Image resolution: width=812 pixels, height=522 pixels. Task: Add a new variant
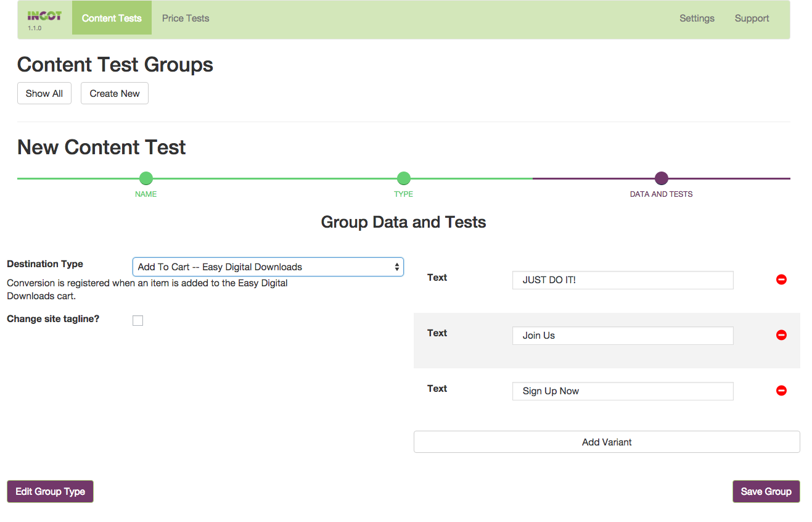tap(607, 442)
